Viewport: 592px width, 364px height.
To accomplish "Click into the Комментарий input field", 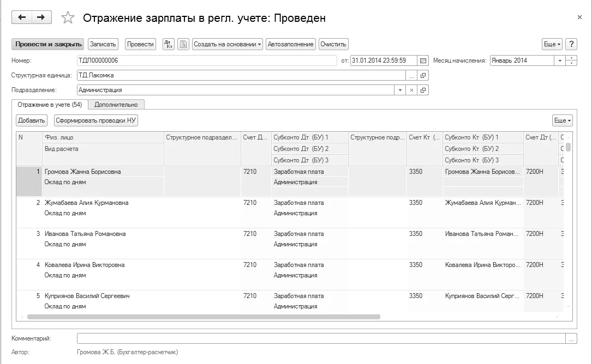I will 321,339.
